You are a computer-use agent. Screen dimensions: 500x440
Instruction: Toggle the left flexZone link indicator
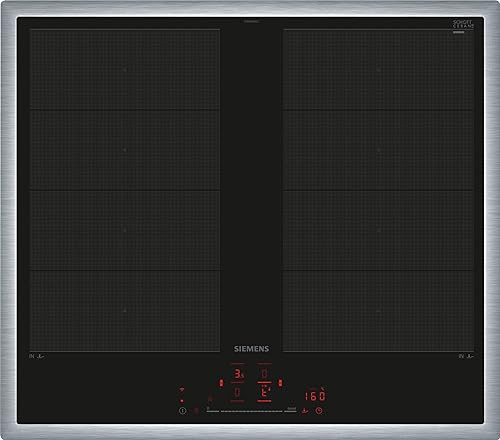[x=221, y=383]
